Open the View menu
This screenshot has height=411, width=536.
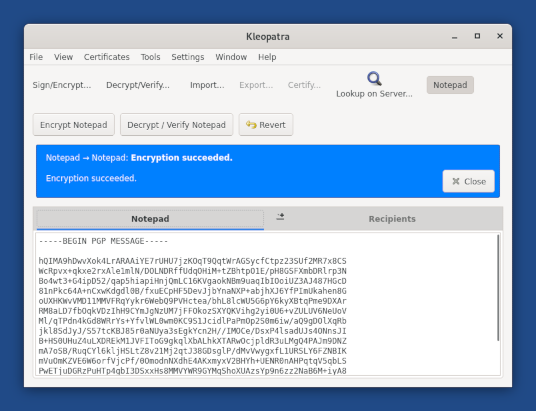63,57
